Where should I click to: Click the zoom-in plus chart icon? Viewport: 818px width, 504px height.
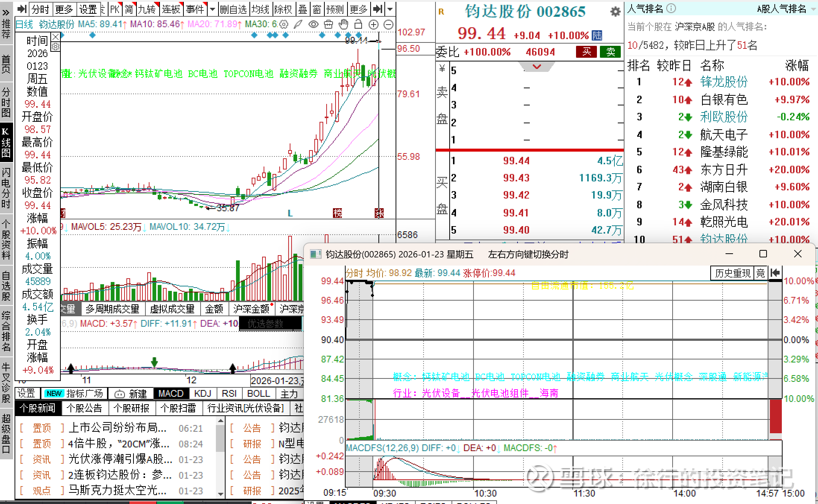[373, 25]
